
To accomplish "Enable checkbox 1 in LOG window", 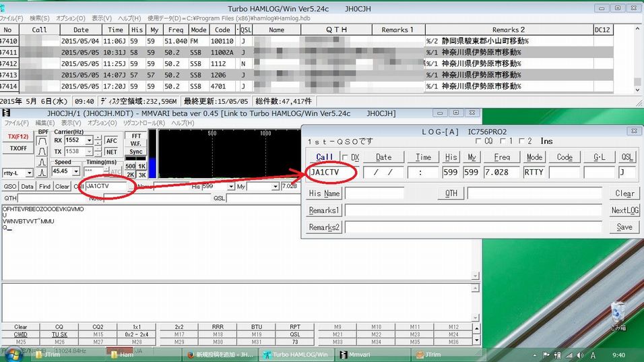I will (x=503, y=141).
